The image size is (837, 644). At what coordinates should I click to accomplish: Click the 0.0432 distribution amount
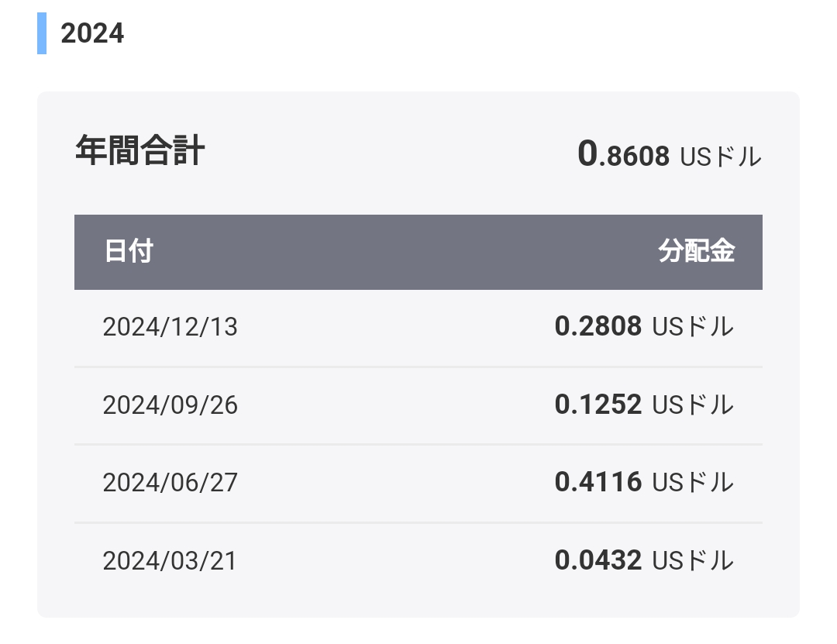(598, 560)
